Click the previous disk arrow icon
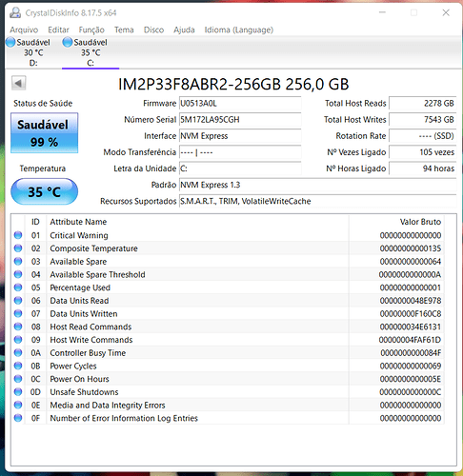The image size is (463, 476). click(18, 84)
